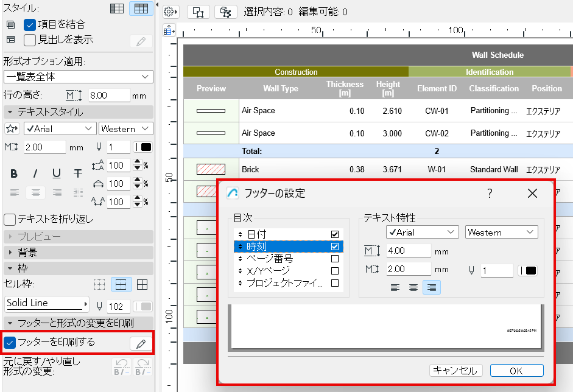Viewport: 573px width, 392px height.
Task: Open the Arial font dropdown in left panel
Action: pos(60,128)
